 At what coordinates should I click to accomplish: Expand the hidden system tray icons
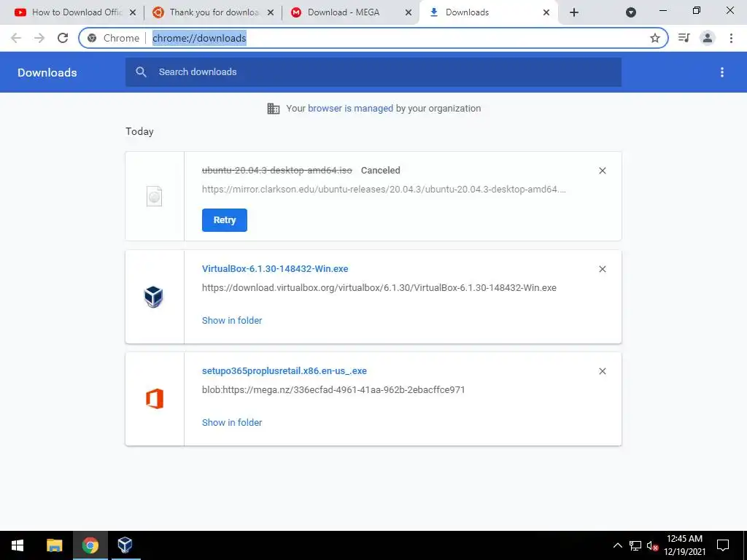(x=617, y=545)
